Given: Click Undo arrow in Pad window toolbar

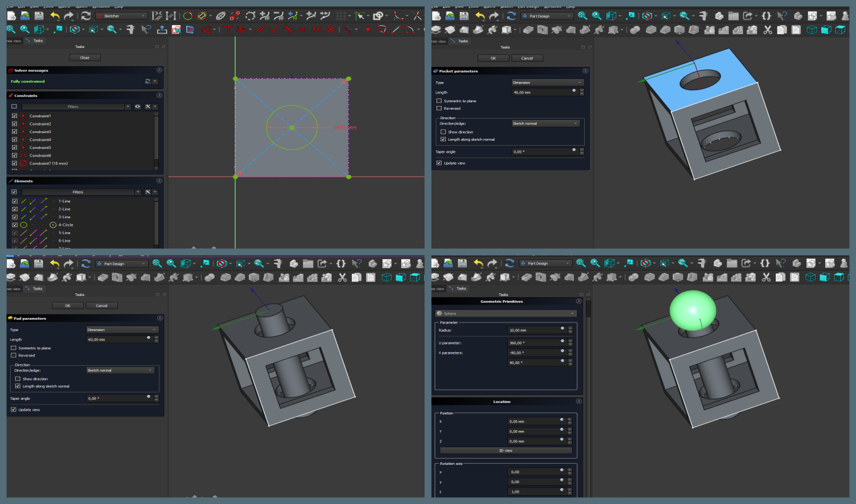Looking at the screenshot, I should coord(55,263).
